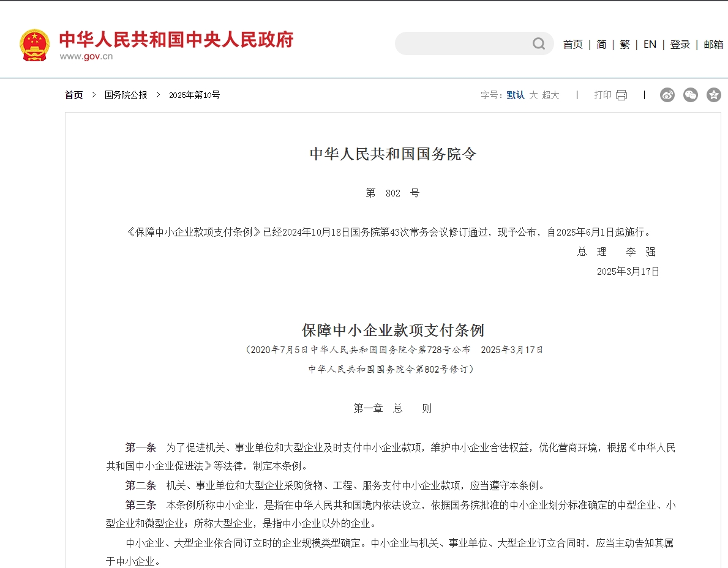Share the article to WeChat
The height and width of the screenshot is (568, 728).
tap(691, 95)
